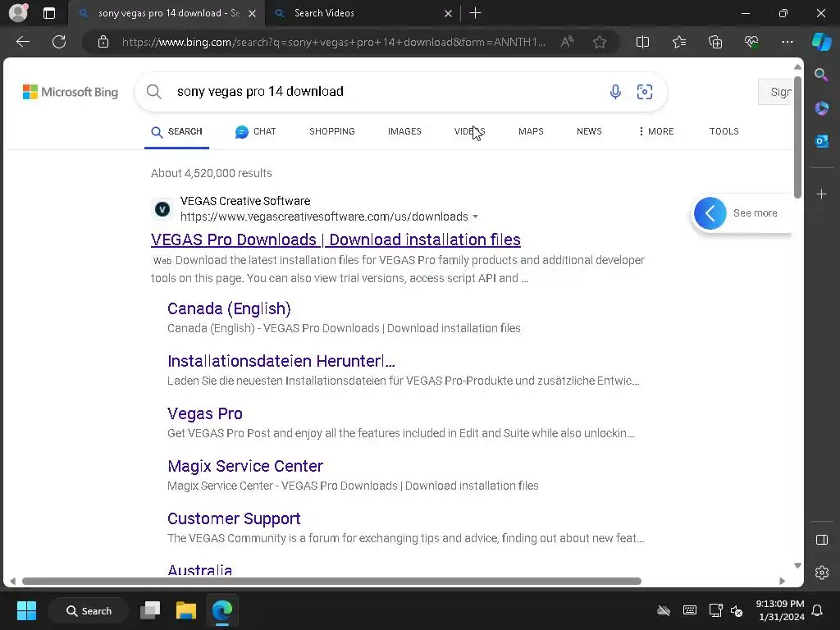
Task: Search using an image camera icon
Action: (645, 92)
